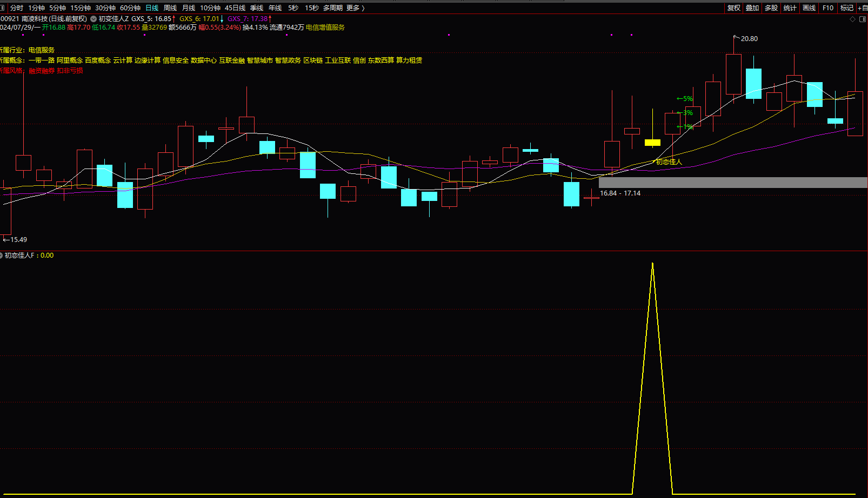This screenshot has width=868, height=498.
Task: Click the 初恋佳人F sub-indicator title
Action: pos(19,255)
